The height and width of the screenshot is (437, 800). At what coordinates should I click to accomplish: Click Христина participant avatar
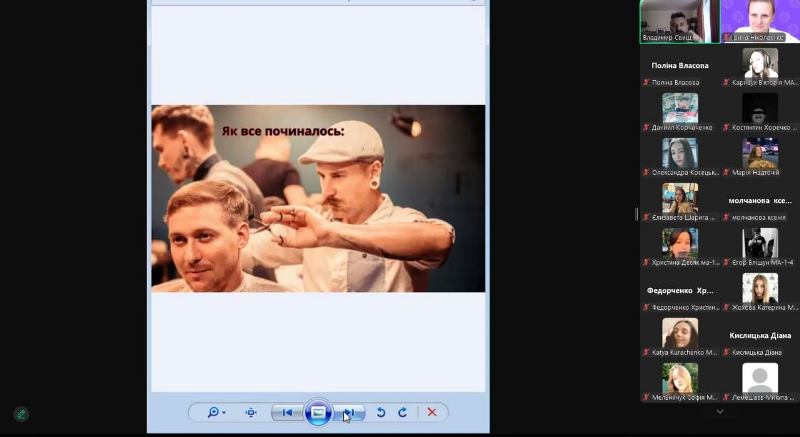pyautogui.click(x=680, y=243)
